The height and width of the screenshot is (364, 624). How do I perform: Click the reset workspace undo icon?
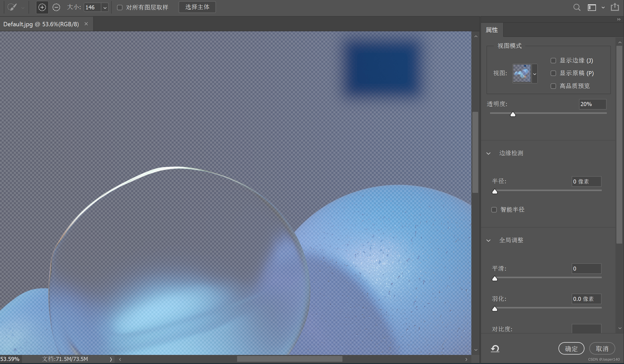click(x=495, y=349)
